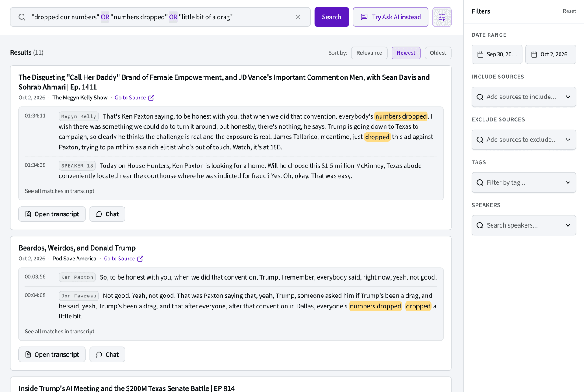Click the search icon in Include Sources field
Viewport: 584px width, 392px height.
click(480, 97)
